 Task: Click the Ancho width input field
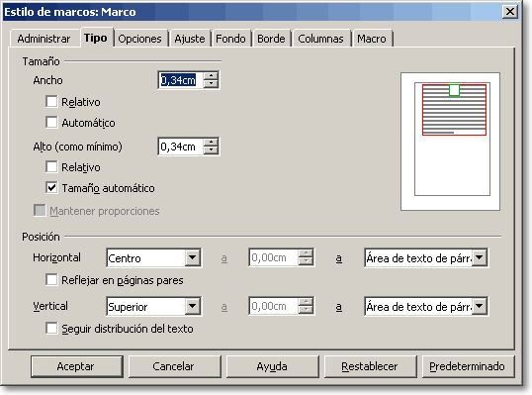point(181,80)
